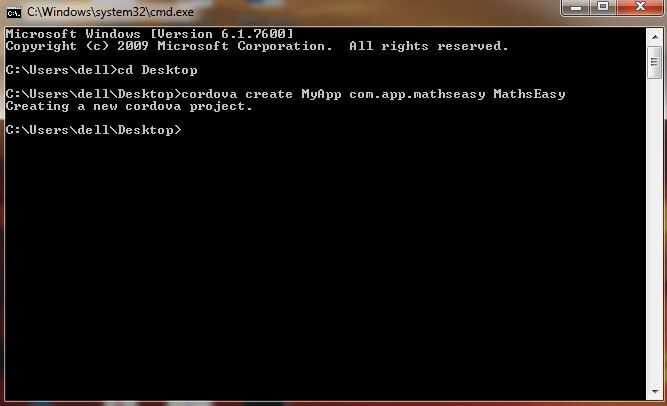The width and height of the screenshot is (667, 406).
Task: Click the scrollbar up arrow
Action: click(655, 37)
